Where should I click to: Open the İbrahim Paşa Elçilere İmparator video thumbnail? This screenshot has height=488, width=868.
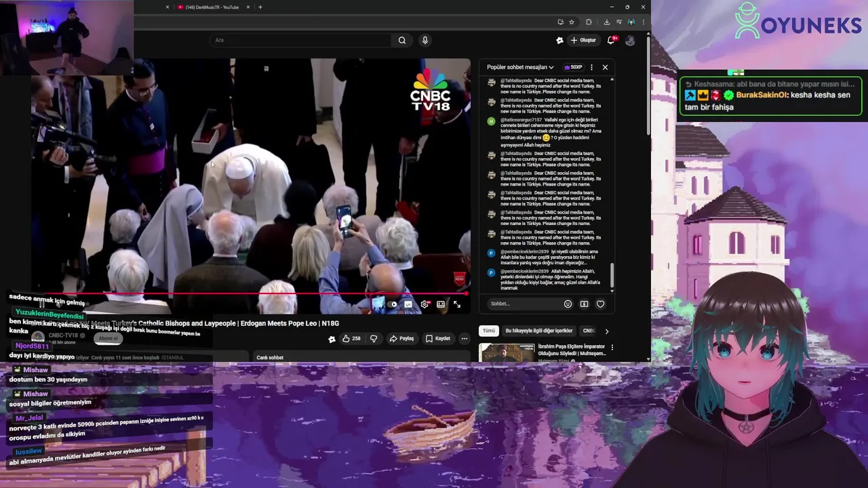click(507, 352)
